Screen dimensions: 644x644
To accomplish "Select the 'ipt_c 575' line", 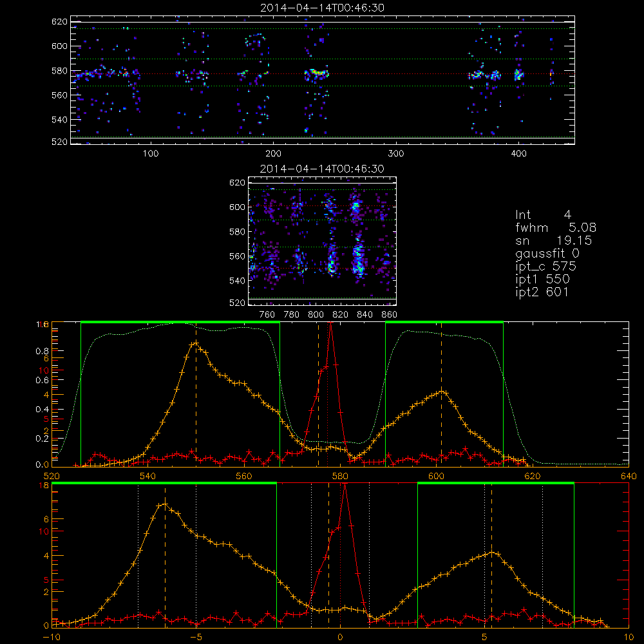I will click(x=545, y=266).
